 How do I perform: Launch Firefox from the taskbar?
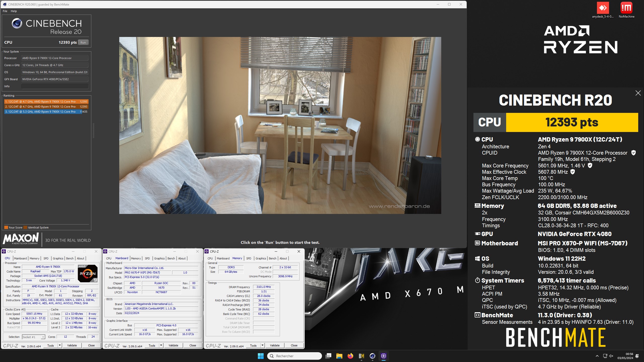coord(350,356)
